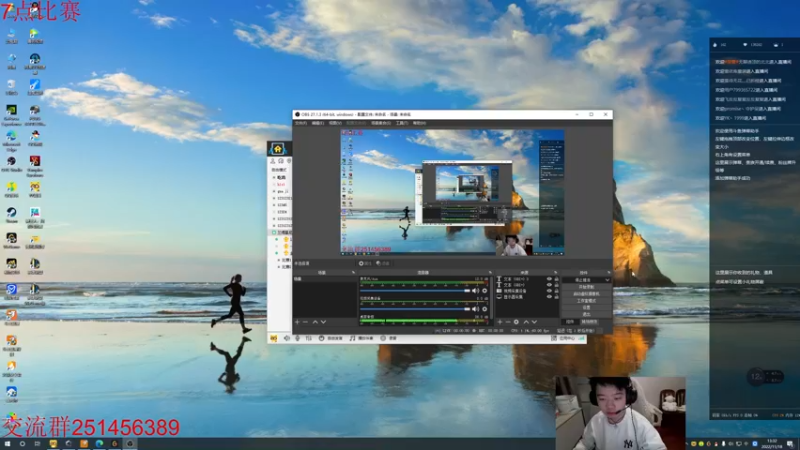Open settings gear of second mixer channel

[485, 309]
